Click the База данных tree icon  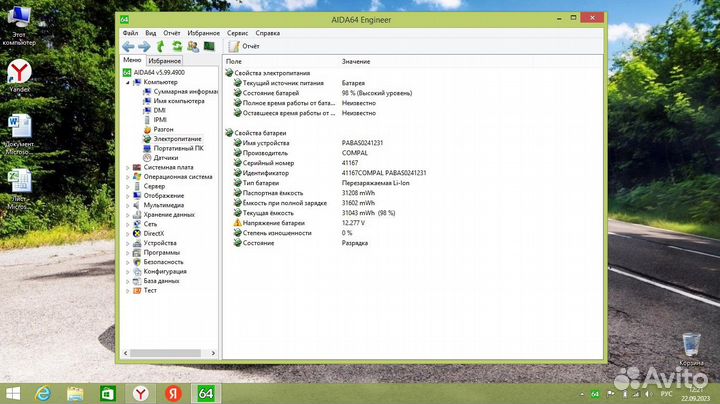tap(137, 281)
